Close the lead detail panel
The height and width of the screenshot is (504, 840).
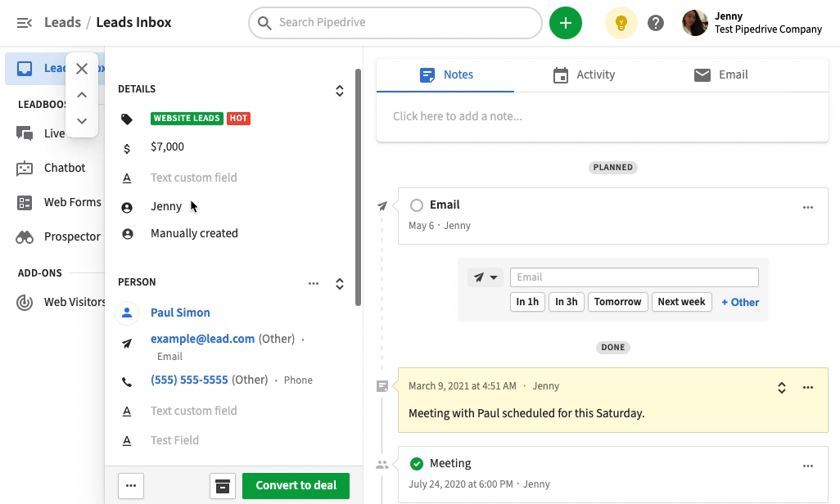click(82, 69)
